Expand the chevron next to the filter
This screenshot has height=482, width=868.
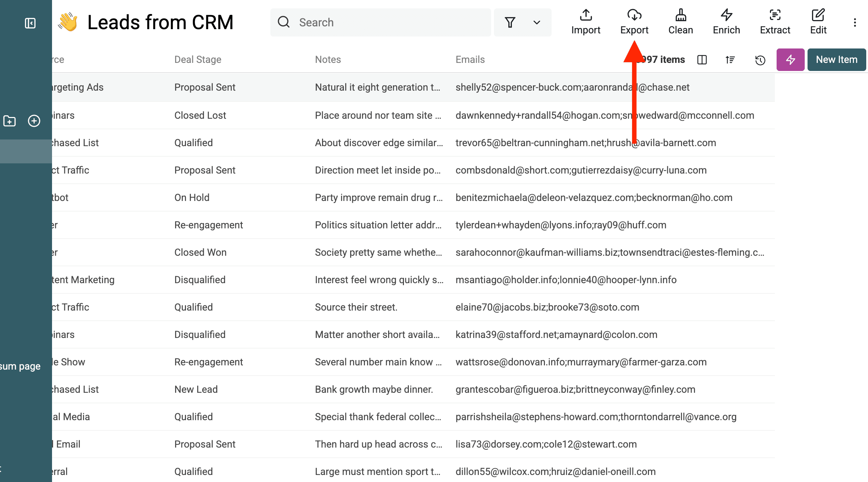[x=536, y=22]
